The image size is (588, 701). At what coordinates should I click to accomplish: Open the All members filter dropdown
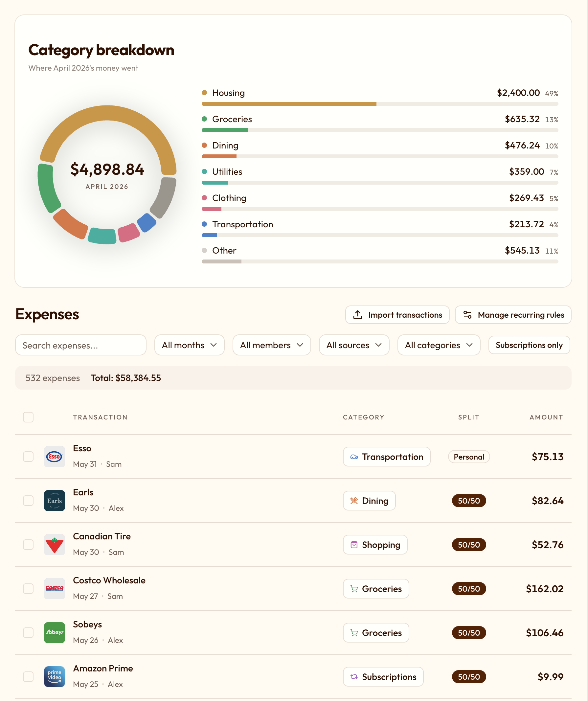(272, 345)
